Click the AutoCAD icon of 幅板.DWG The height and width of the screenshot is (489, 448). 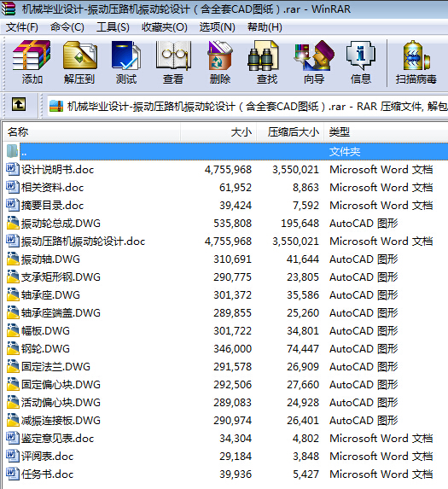pos(13,330)
